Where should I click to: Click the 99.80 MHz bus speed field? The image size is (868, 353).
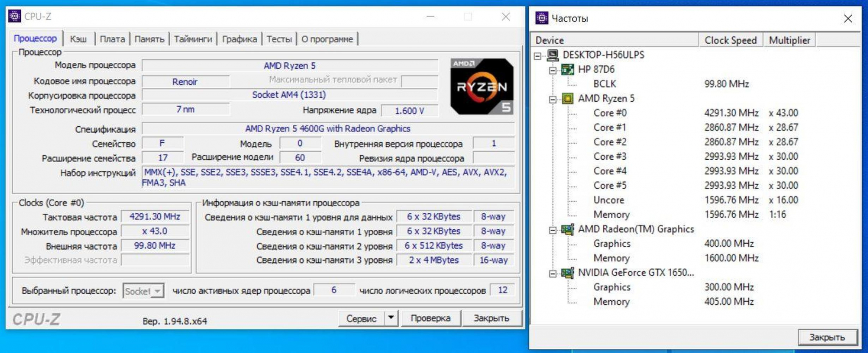tap(155, 246)
